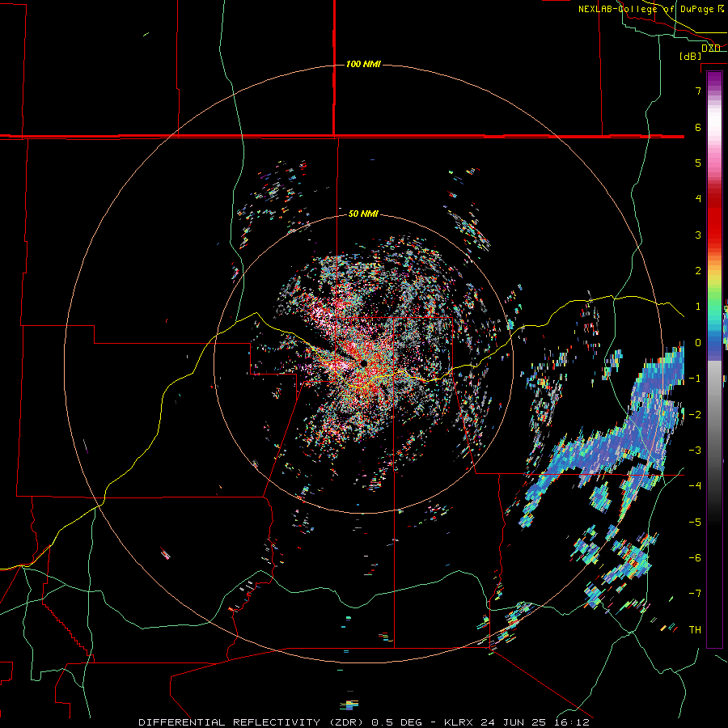Click the KLRX radar site dot at the center
This screenshot has height=728, width=728.
coord(363,363)
